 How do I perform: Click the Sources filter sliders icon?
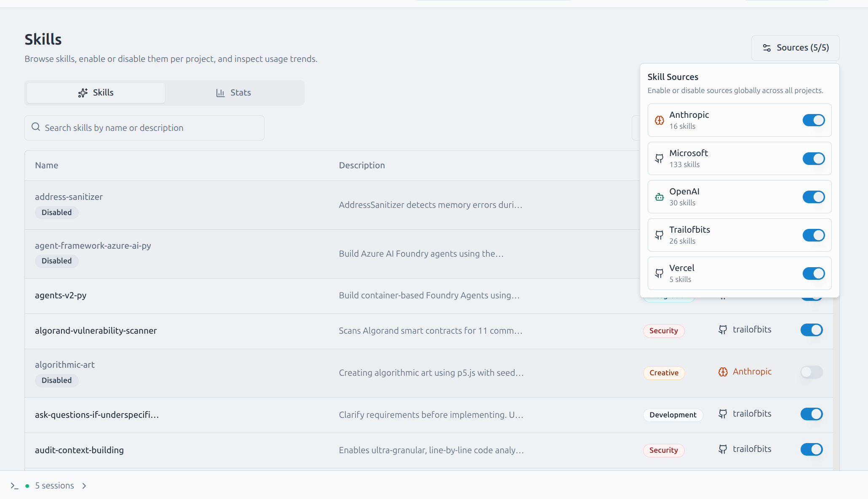tap(767, 48)
